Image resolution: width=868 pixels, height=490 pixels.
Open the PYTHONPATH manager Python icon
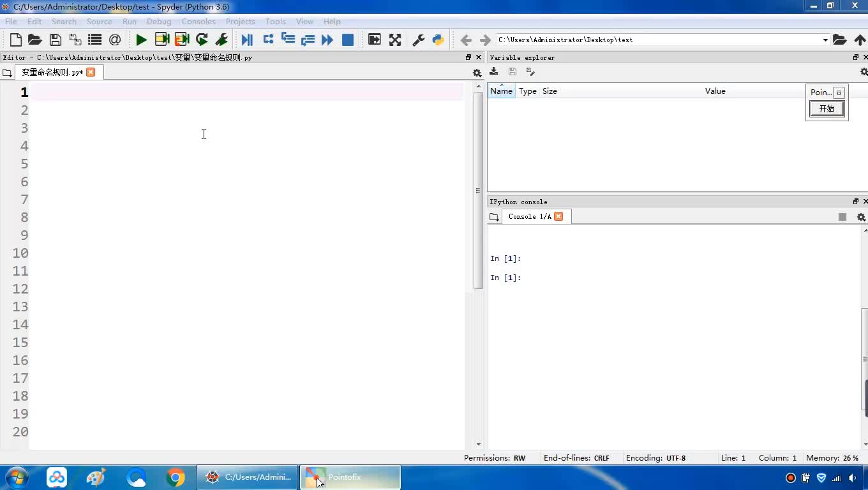point(438,40)
